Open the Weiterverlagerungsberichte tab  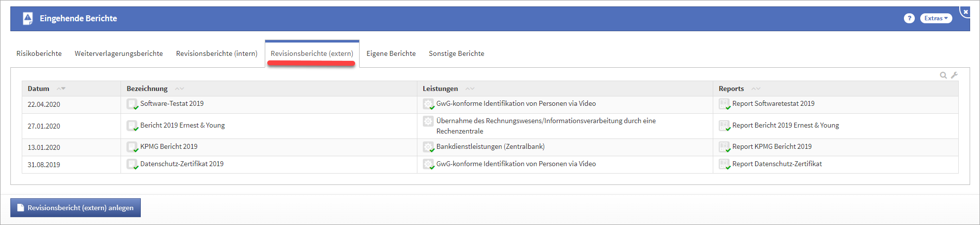pos(119,53)
